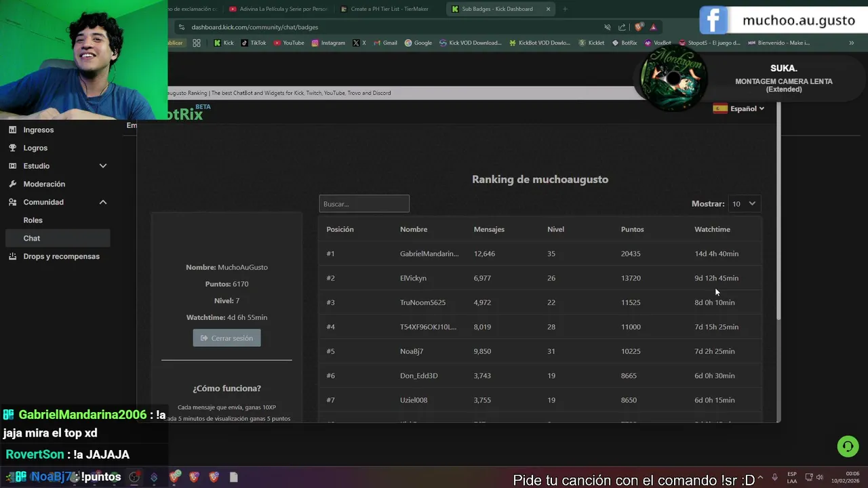
Task: Open the Kick VOD Download bookmark
Action: (471, 43)
